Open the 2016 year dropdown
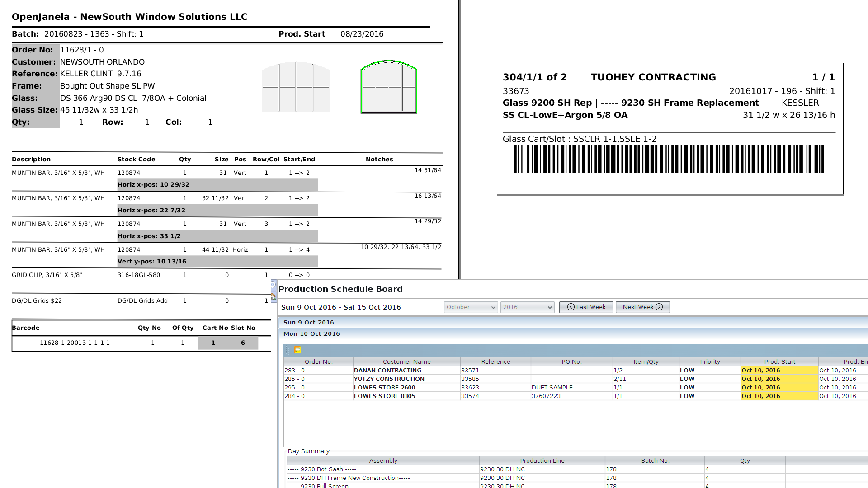The image size is (868, 488). [527, 307]
